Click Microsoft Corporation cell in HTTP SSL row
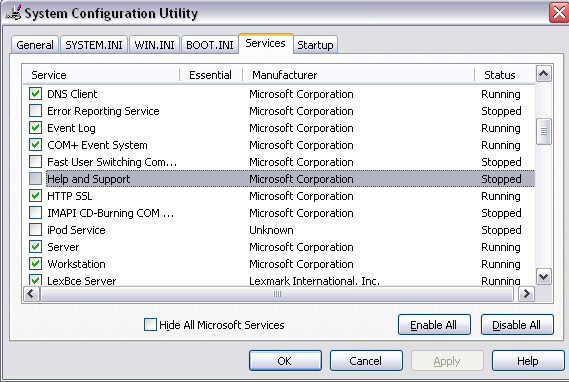This screenshot has width=569, height=382. pyautogui.click(x=301, y=196)
